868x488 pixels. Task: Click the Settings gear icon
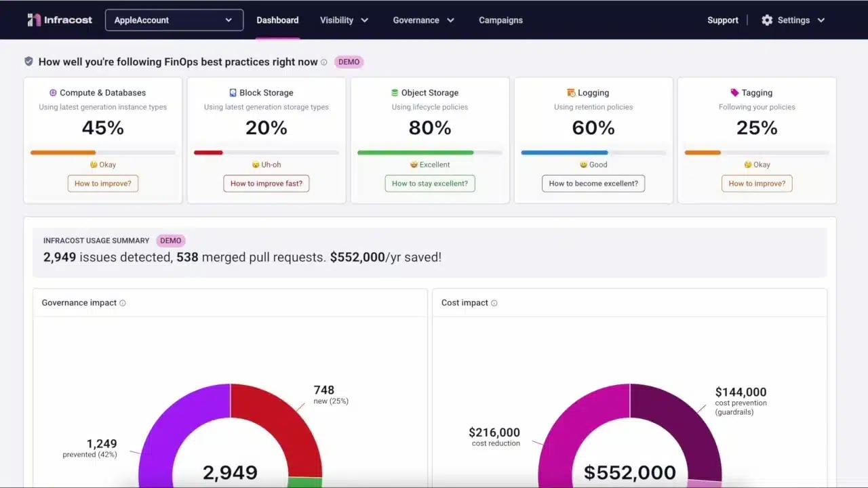coord(767,20)
